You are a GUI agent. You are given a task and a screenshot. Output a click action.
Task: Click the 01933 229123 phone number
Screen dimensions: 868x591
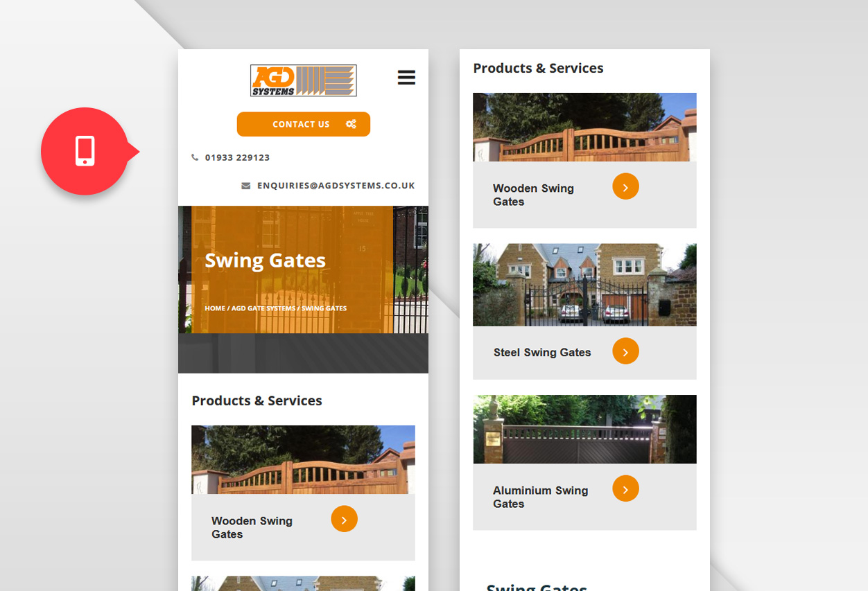pos(237,157)
